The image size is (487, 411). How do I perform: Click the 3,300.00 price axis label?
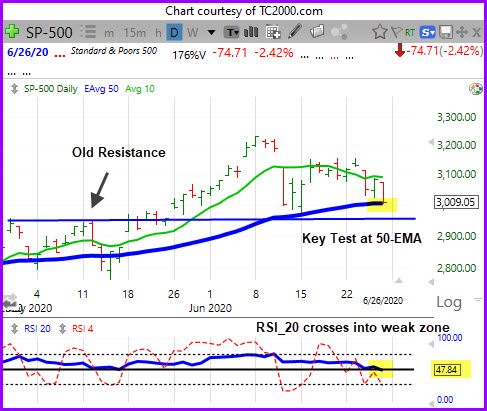tap(456, 117)
